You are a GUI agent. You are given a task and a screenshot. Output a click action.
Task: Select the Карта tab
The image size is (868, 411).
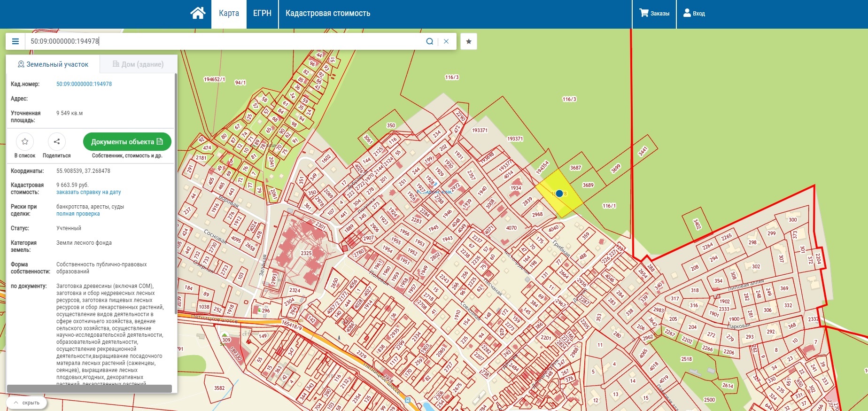click(229, 13)
